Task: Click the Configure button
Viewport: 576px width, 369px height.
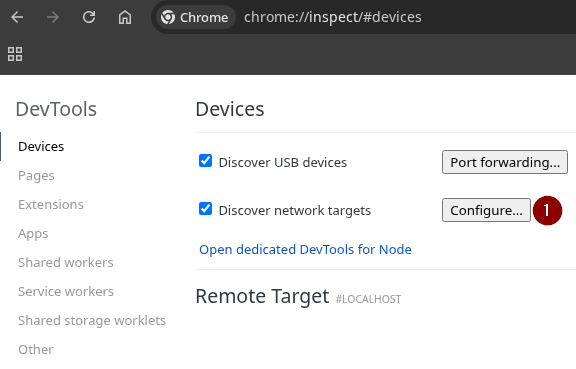Action: [x=486, y=210]
